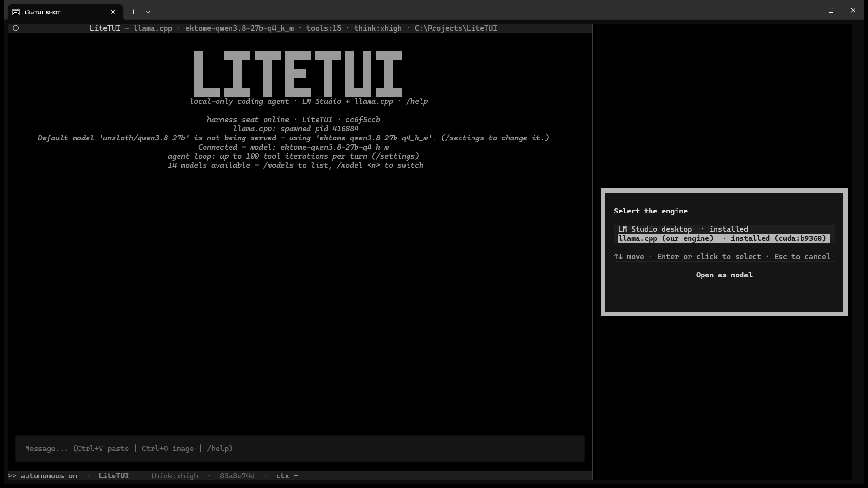868x488 pixels.
Task: Click the Default model 'unsloth/qwen3.8-27b' message line
Action: coord(293,138)
